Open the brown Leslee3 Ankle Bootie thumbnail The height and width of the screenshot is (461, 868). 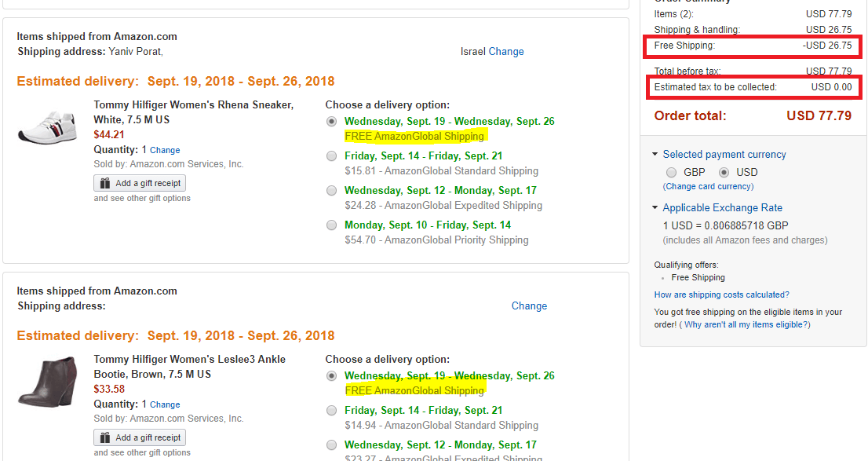pos(47,382)
